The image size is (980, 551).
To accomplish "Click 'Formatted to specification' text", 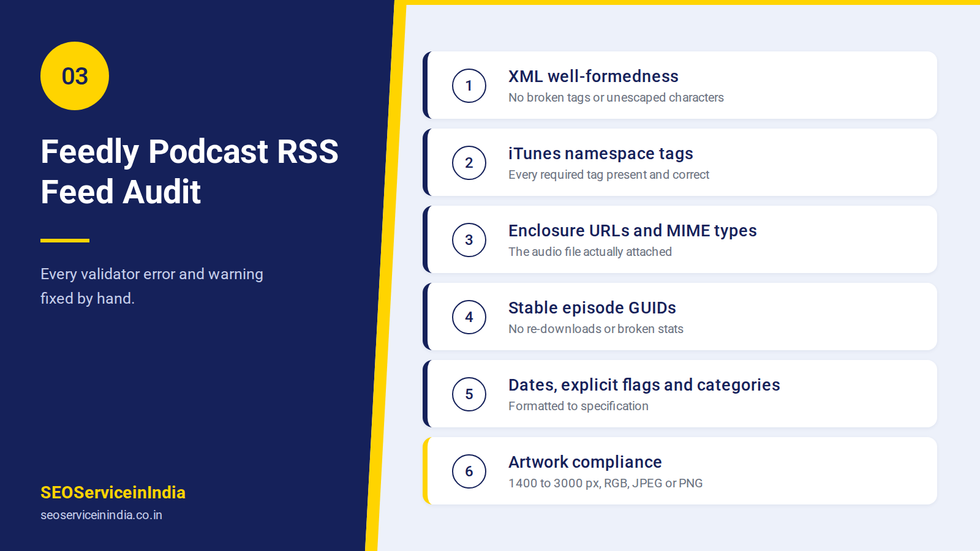I will [x=578, y=406].
